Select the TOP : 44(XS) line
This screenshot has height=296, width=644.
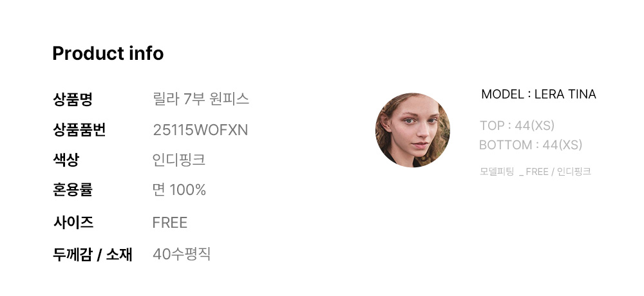(x=517, y=125)
